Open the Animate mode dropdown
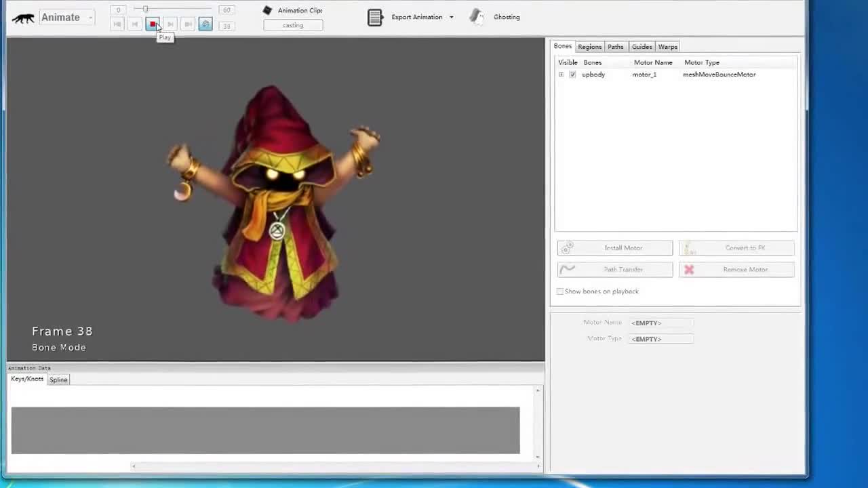868x488 pixels. point(66,18)
